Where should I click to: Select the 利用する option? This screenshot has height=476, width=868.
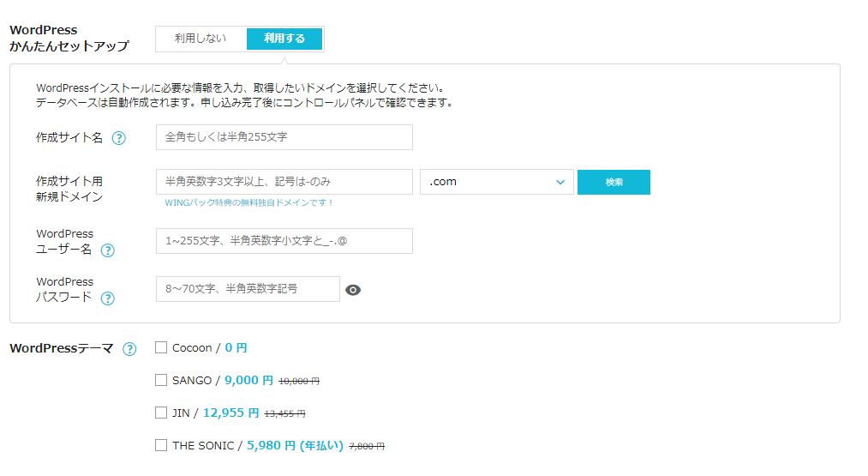[x=284, y=39]
